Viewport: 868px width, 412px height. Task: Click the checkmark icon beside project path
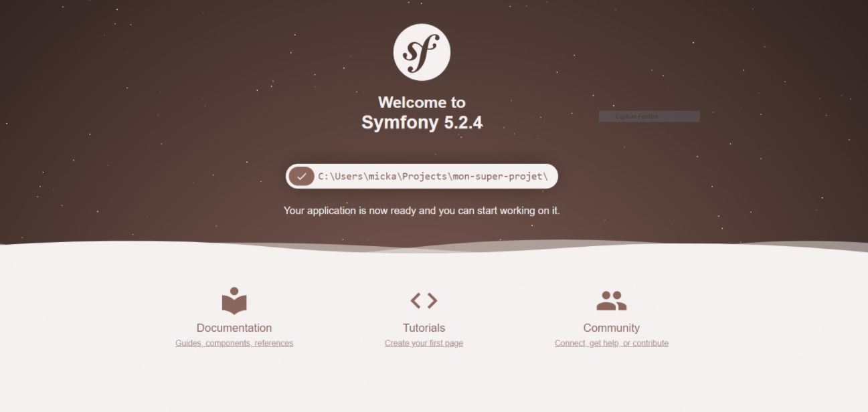[302, 177]
